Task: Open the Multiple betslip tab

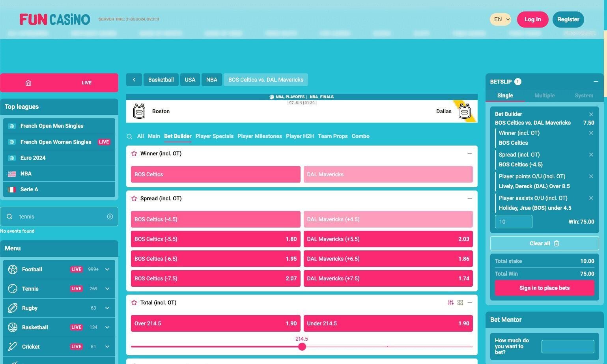Action: click(544, 95)
